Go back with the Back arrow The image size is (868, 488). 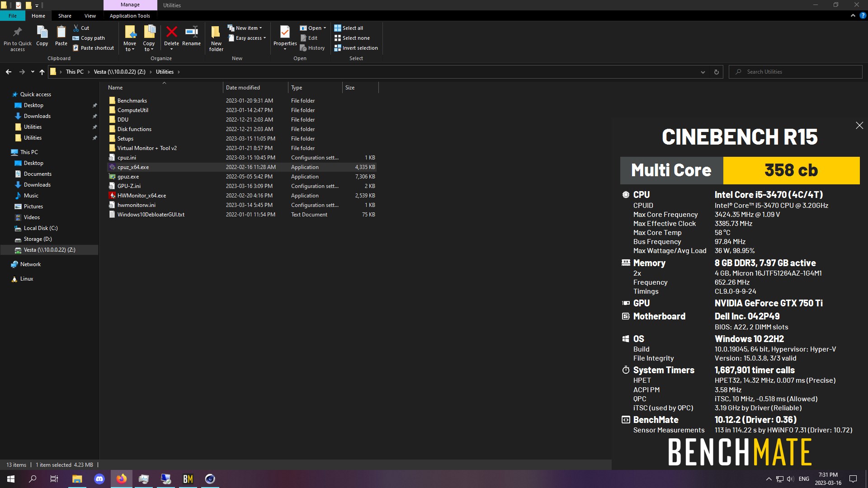9,72
